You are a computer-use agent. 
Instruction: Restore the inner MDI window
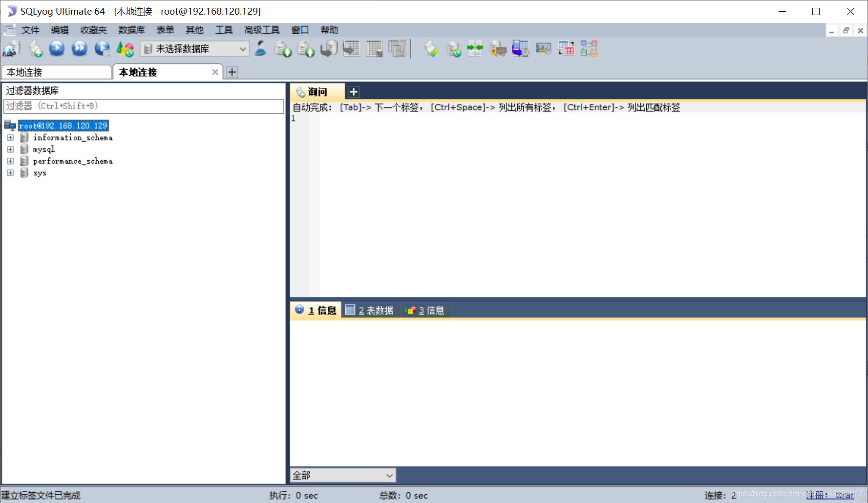[x=846, y=30]
